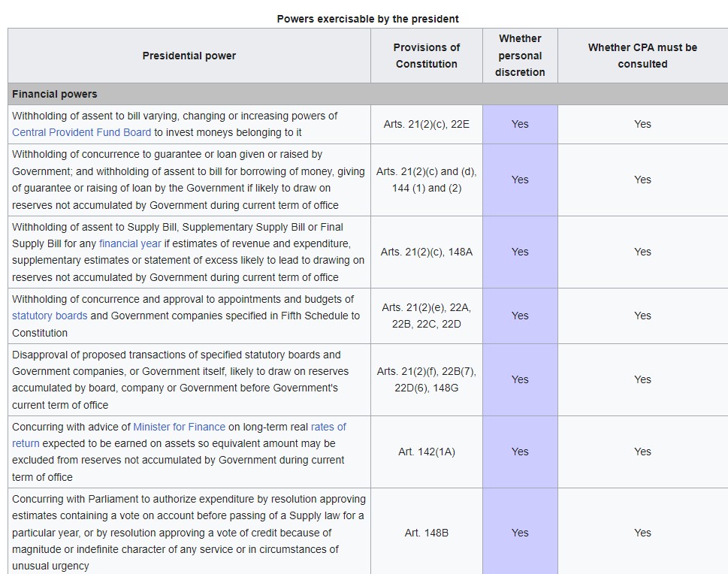The height and width of the screenshot is (574, 728).
Task: Select the 'Arts. 21(2)(c), 148A' cell
Action: (426, 252)
